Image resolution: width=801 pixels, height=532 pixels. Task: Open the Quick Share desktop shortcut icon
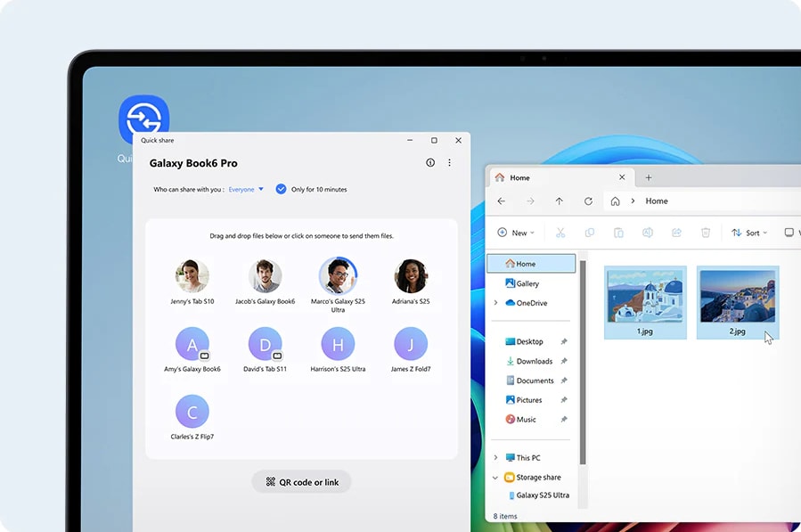coord(143,114)
